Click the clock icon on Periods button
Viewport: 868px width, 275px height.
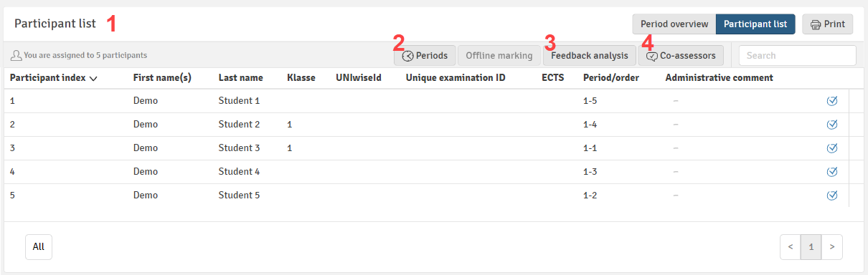tap(407, 56)
